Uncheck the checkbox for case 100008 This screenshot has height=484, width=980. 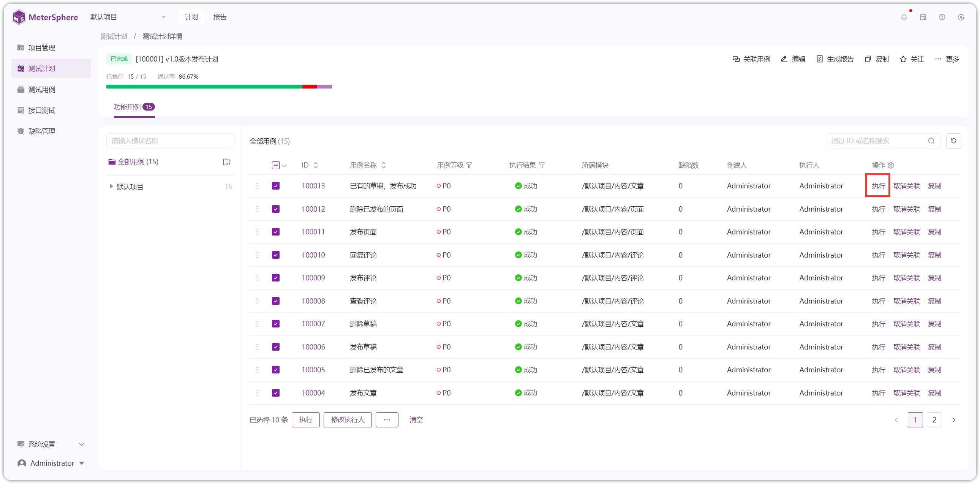click(276, 301)
